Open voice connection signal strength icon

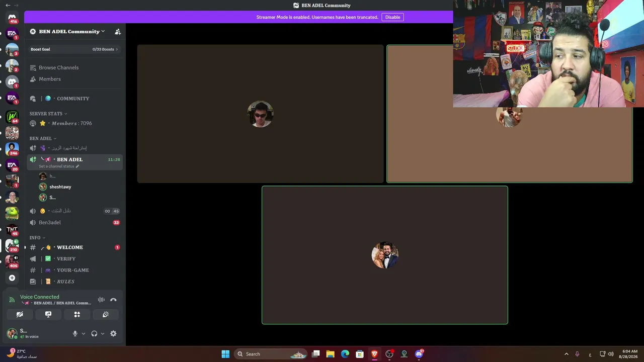click(12, 300)
